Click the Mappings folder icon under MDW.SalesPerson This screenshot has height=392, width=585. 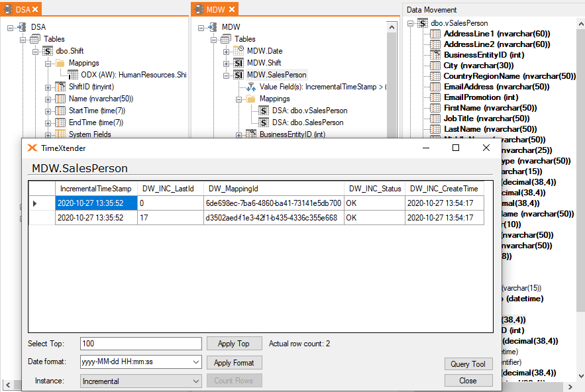(x=251, y=99)
